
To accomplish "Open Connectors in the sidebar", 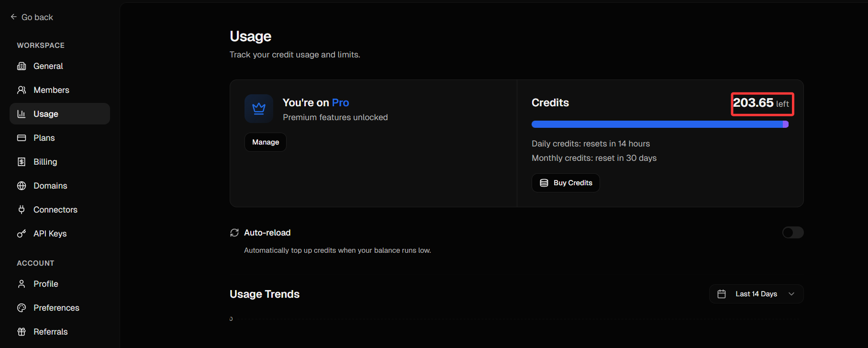I will [x=60, y=210].
